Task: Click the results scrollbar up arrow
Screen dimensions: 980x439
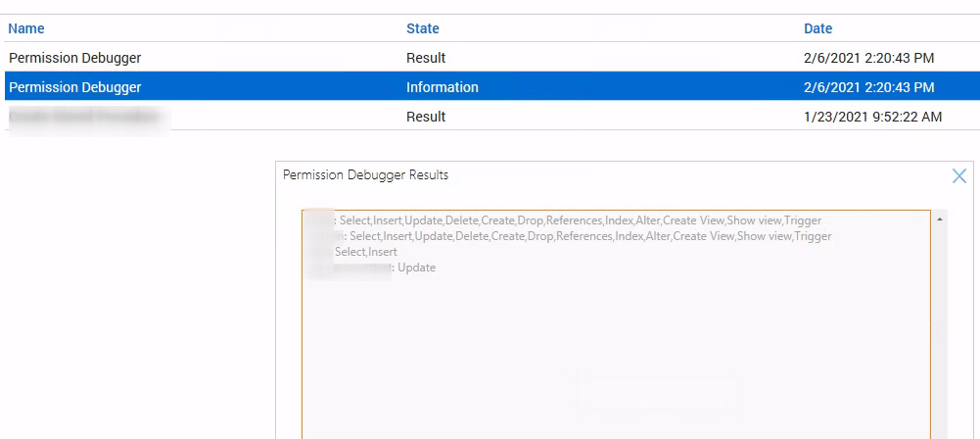Action: pyautogui.click(x=940, y=219)
